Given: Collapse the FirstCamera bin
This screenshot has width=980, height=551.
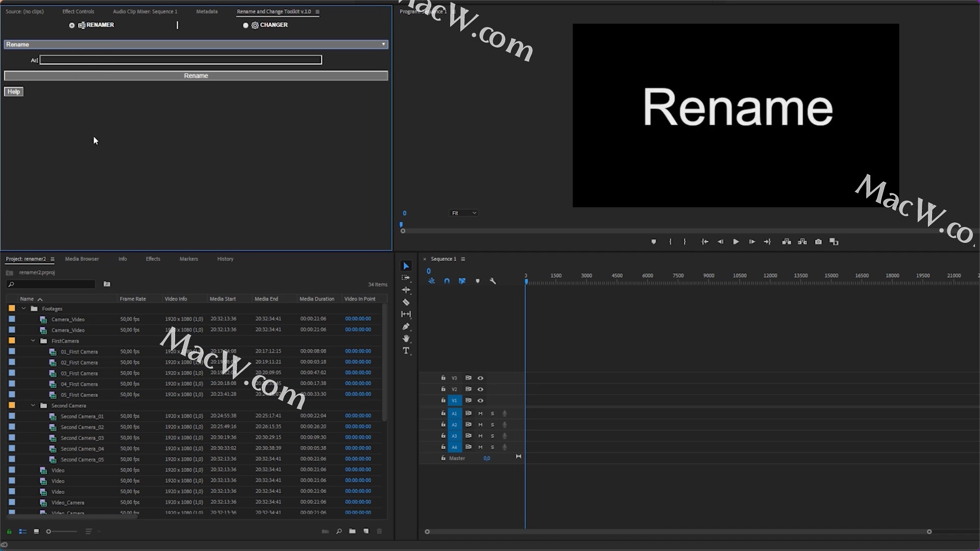Looking at the screenshot, I should click(x=33, y=341).
